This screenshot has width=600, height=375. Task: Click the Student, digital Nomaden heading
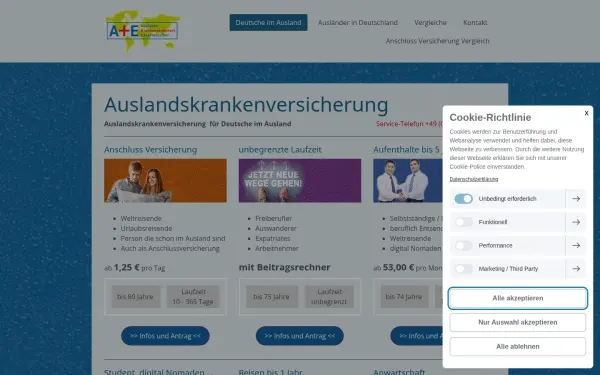(x=158, y=372)
